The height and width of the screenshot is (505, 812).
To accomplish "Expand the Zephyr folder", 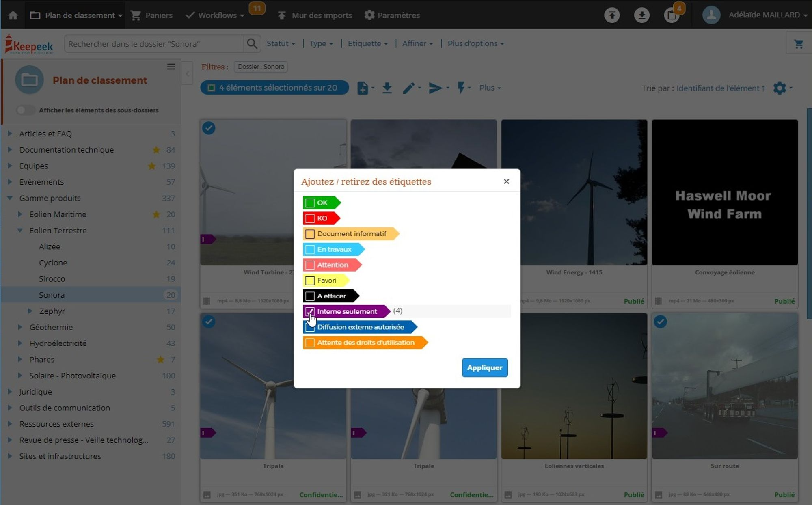I will (30, 311).
